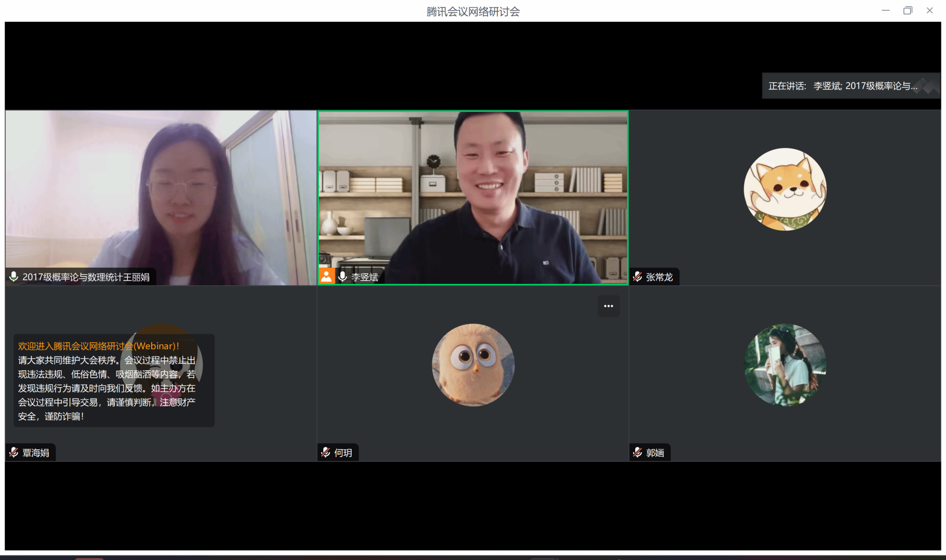Select the girl-reading avatar of 郭婳
This screenshot has width=946, height=560.
point(785,365)
